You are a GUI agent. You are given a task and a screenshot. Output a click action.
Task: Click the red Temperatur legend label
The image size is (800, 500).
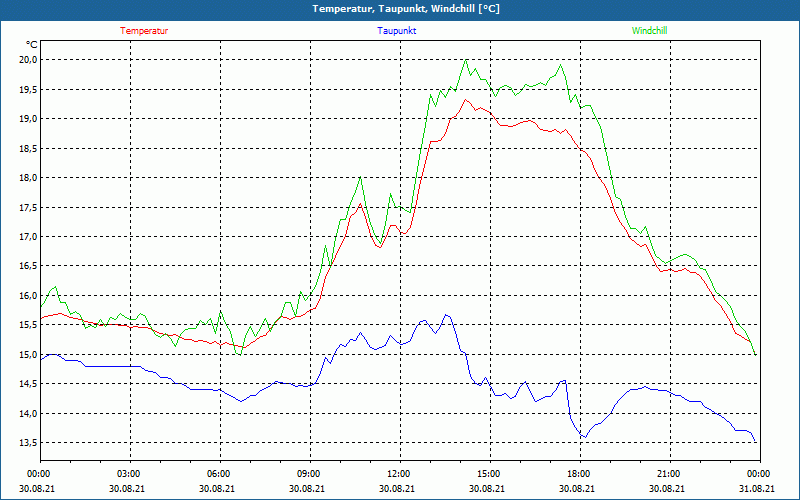(144, 31)
